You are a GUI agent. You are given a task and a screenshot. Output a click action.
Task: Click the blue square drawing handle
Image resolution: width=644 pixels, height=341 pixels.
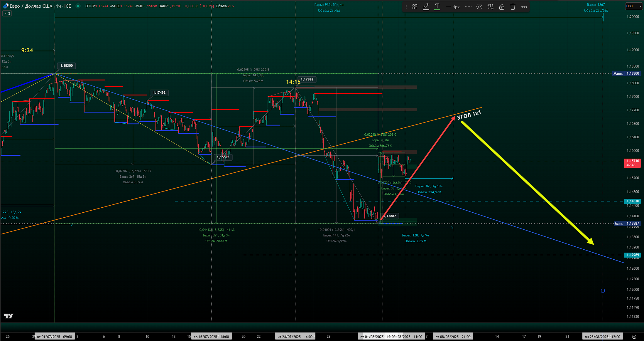tap(603, 290)
